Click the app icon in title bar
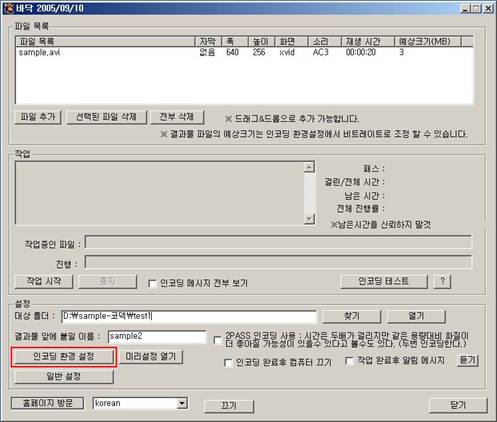The width and height of the screenshot is (497, 422). [x=8, y=8]
